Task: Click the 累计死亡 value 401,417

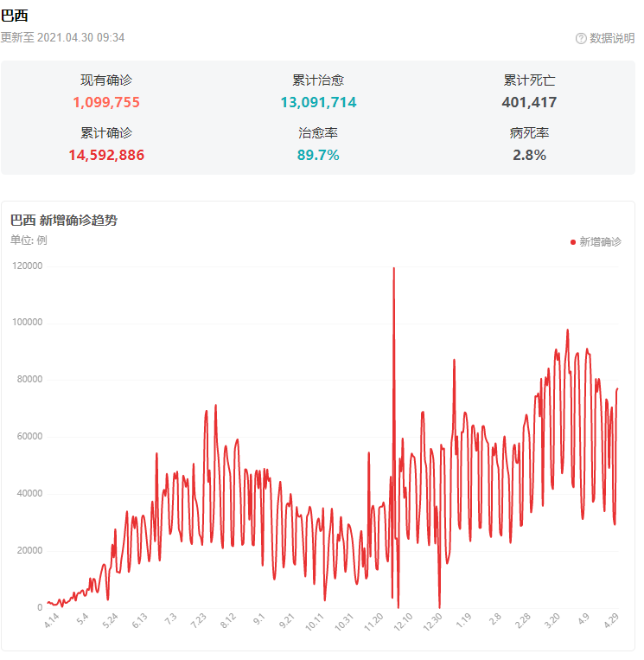Action: point(529,102)
